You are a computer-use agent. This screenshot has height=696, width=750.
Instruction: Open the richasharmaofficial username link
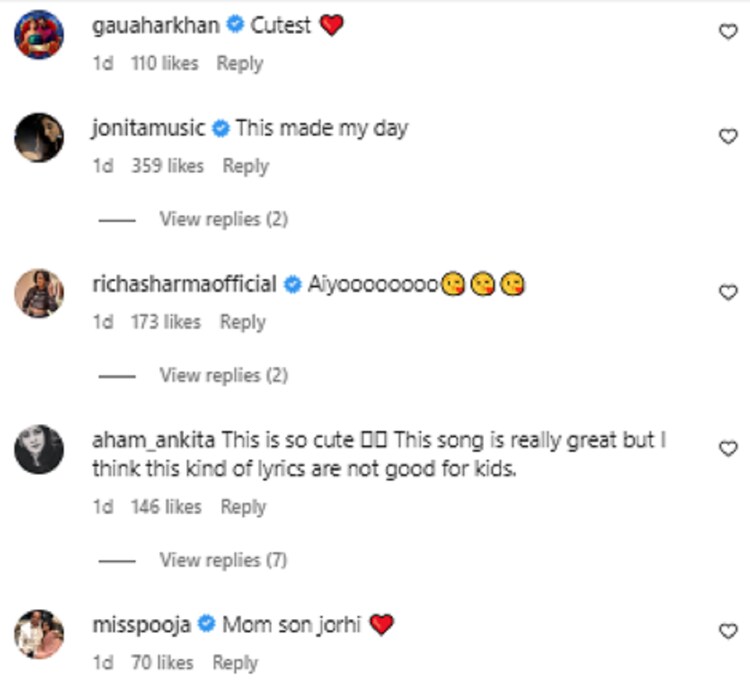(183, 284)
